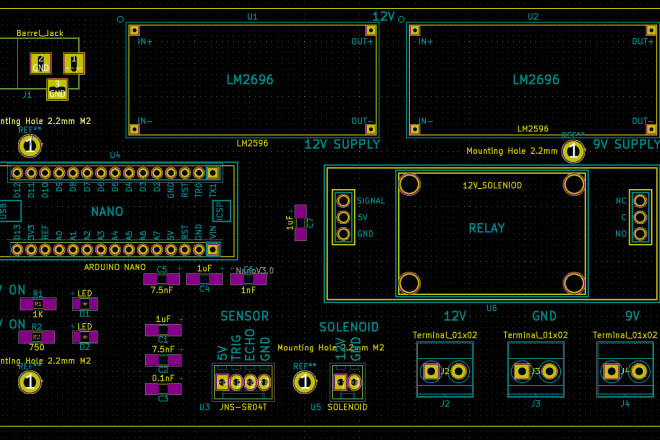Select the 9V SUPPLY silkscreen text

tap(626, 144)
